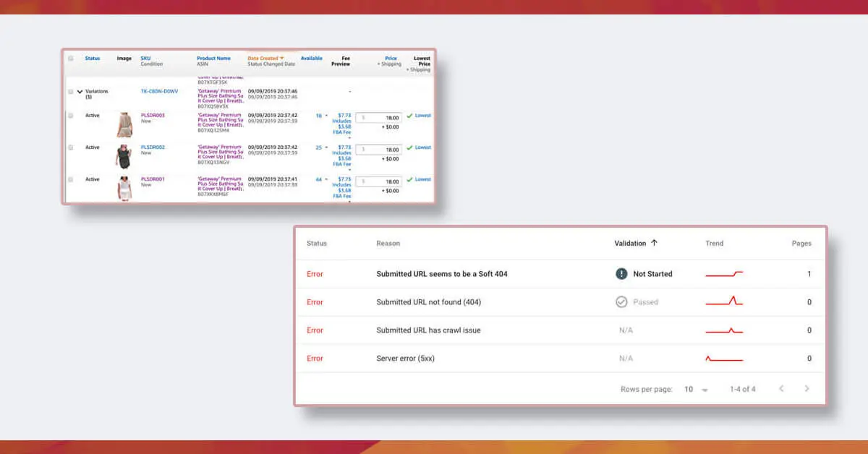Go to the next page arrow

(807, 389)
